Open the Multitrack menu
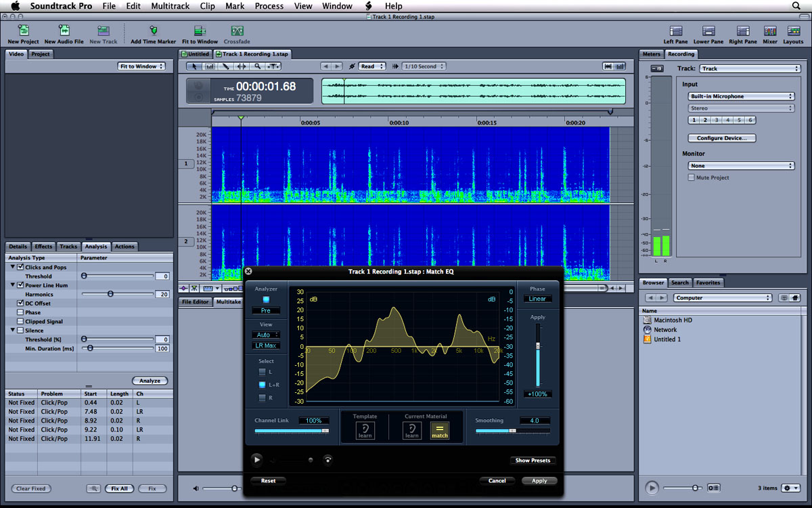The width and height of the screenshot is (812, 508). (x=171, y=6)
